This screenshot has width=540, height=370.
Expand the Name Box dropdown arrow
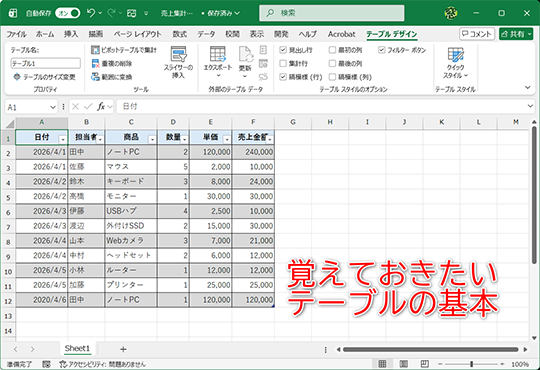[53, 107]
